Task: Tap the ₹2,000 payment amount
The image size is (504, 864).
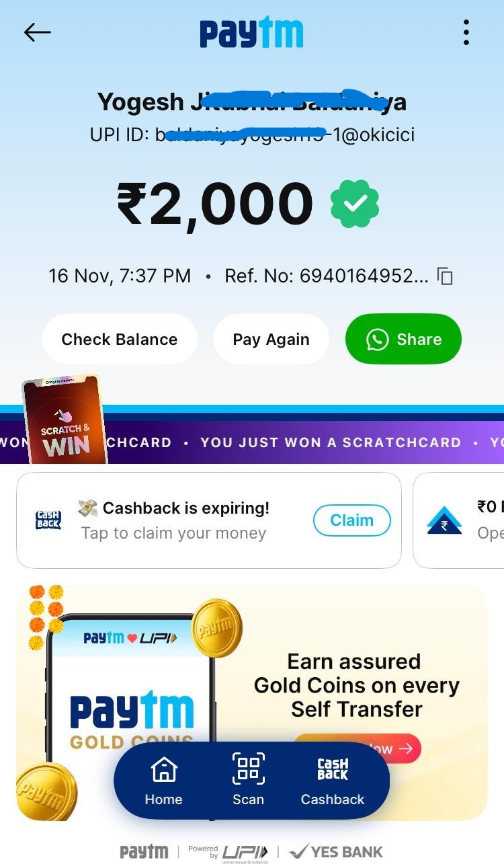Action: (215, 204)
